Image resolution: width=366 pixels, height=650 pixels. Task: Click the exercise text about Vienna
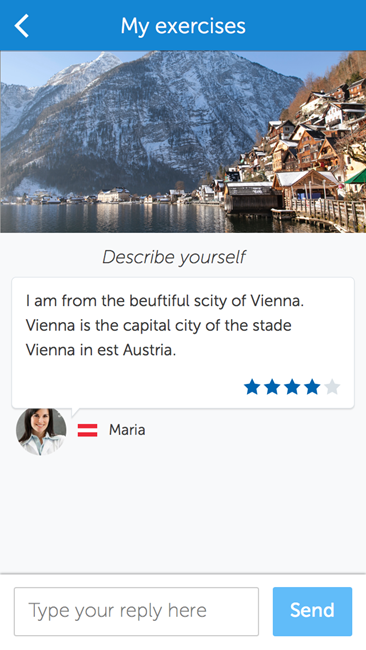[x=165, y=325]
